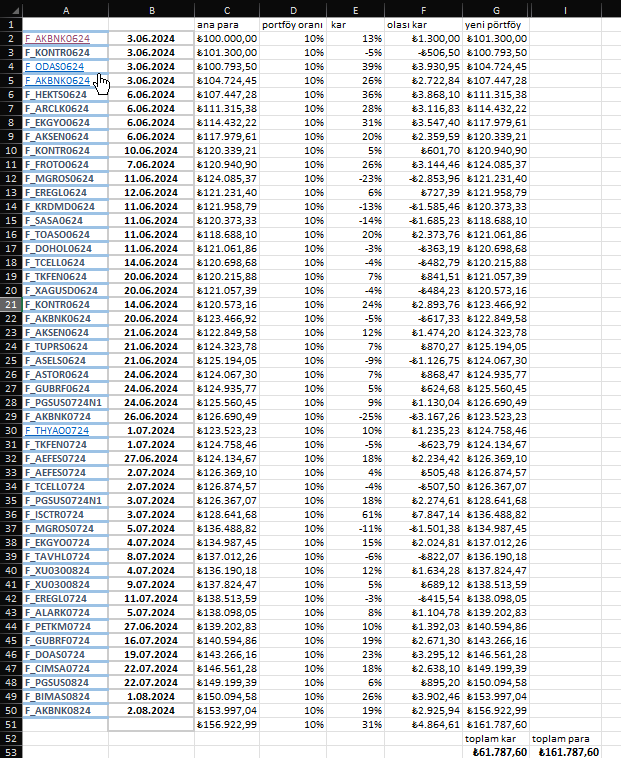621x758 pixels.
Task: Click the 'toplam para' label cell
Action: point(565,739)
